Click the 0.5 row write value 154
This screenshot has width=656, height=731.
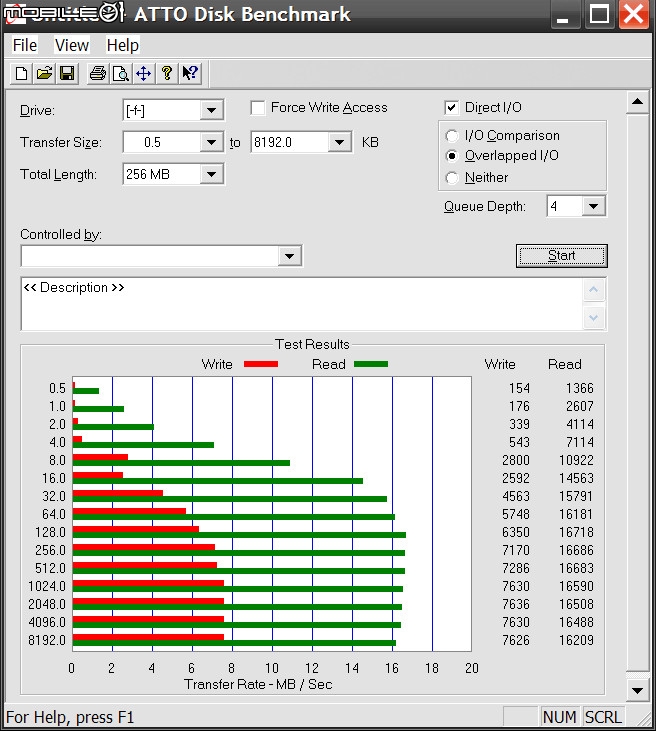pos(519,388)
